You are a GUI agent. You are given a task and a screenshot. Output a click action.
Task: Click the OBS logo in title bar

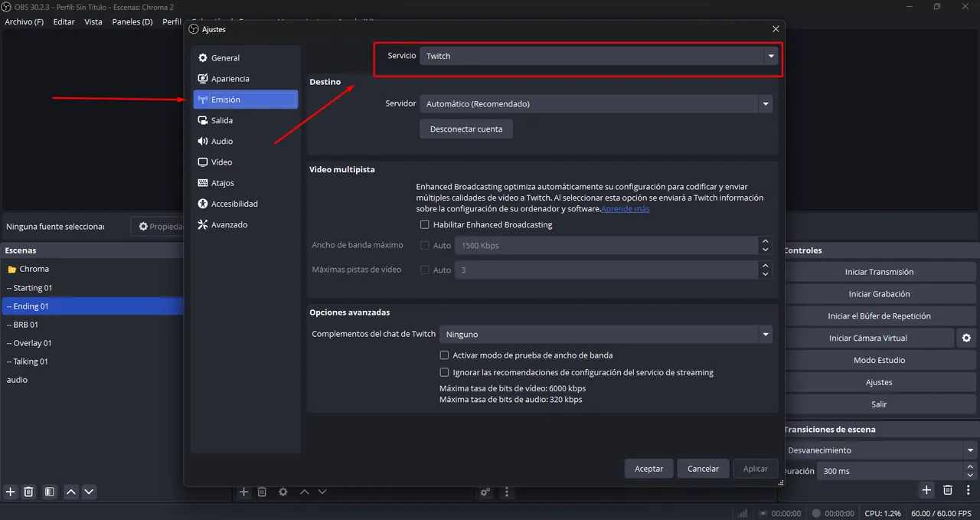click(x=7, y=7)
